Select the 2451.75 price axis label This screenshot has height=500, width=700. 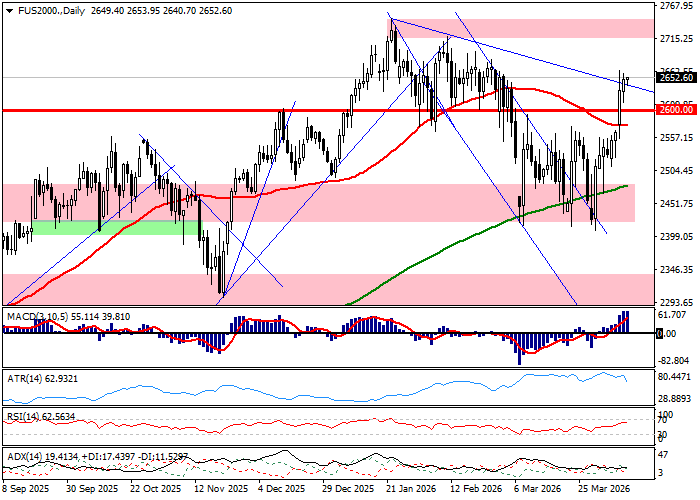click(x=677, y=204)
